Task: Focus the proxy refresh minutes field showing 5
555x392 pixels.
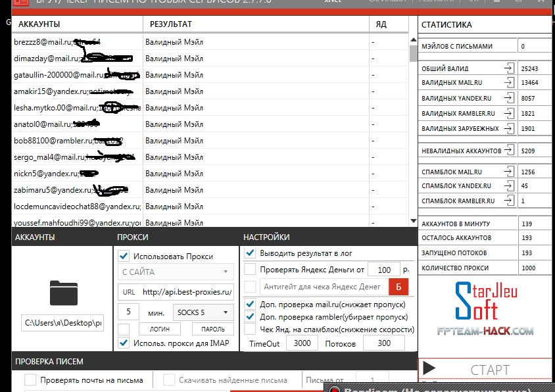Action: (x=128, y=312)
